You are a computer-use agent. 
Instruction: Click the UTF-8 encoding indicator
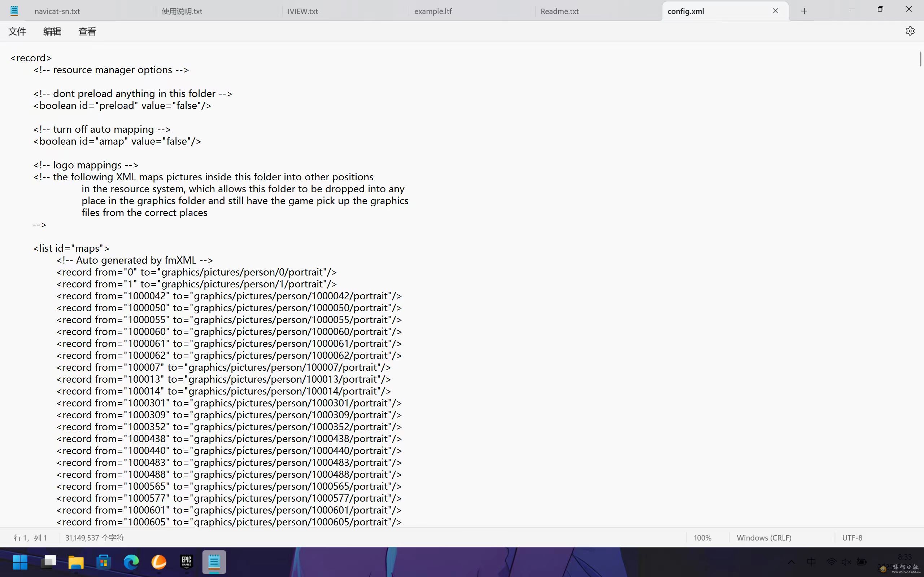coord(852,538)
